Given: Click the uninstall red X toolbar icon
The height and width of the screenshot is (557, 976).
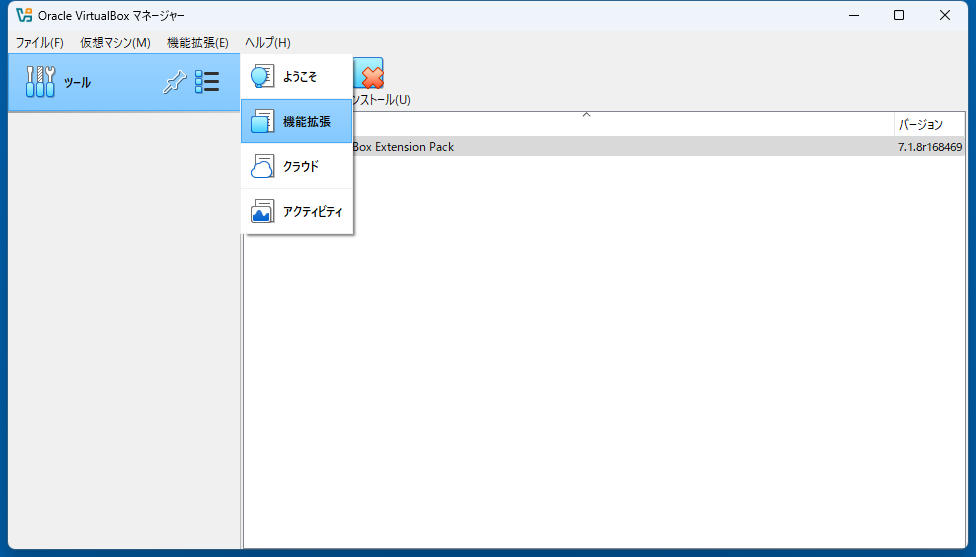Looking at the screenshot, I should click(370, 74).
